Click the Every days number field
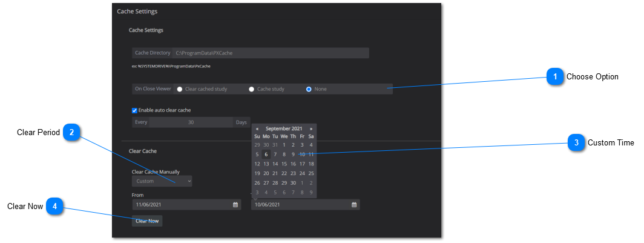The height and width of the screenshot is (243, 644). pos(191,122)
